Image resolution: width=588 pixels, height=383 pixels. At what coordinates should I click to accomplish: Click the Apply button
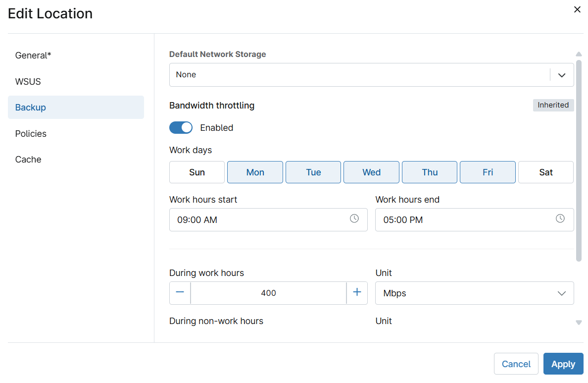click(563, 364)
